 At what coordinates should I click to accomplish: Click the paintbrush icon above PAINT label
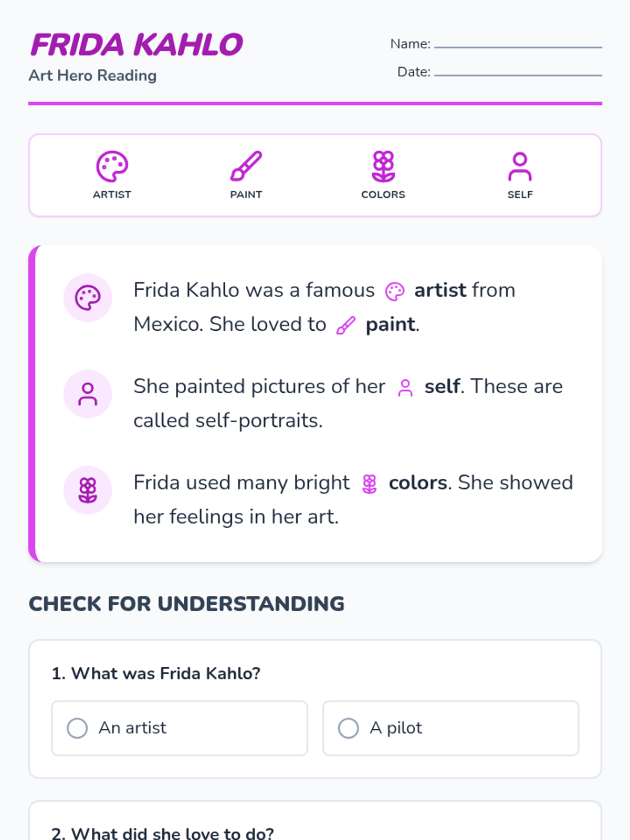246,166
